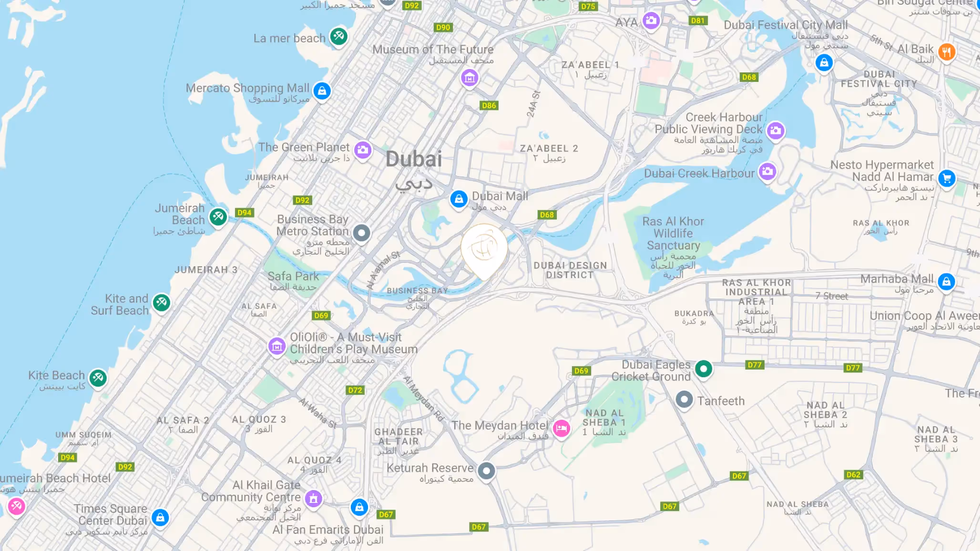Click the Marhaba Mall shopping pin
This screenshot has height=551, width=980.
tap(946, 282)
